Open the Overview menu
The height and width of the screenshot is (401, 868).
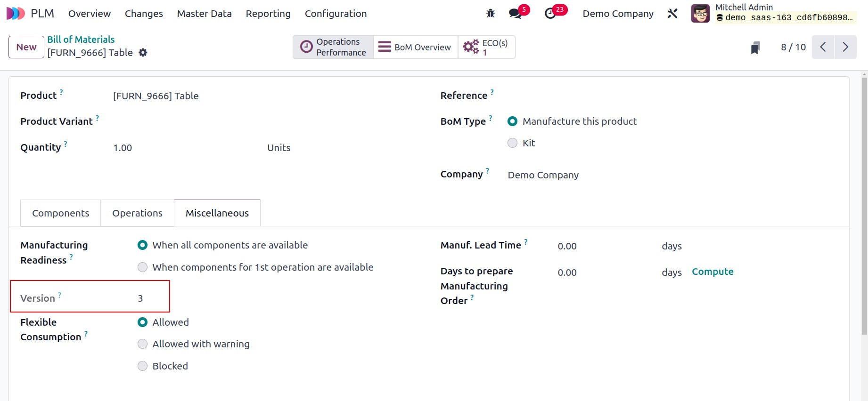pyautogui.click(x=90, y=14)
